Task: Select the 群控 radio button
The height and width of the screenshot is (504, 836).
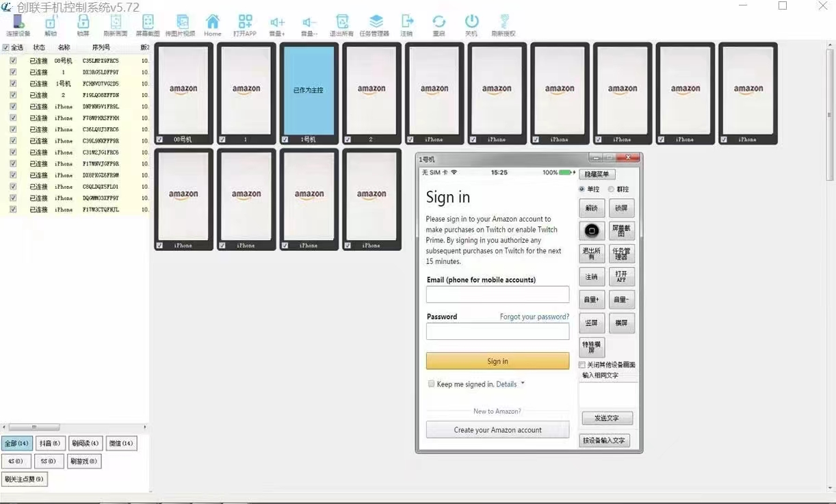Action: pyautogui.click(x=611, y=189)
